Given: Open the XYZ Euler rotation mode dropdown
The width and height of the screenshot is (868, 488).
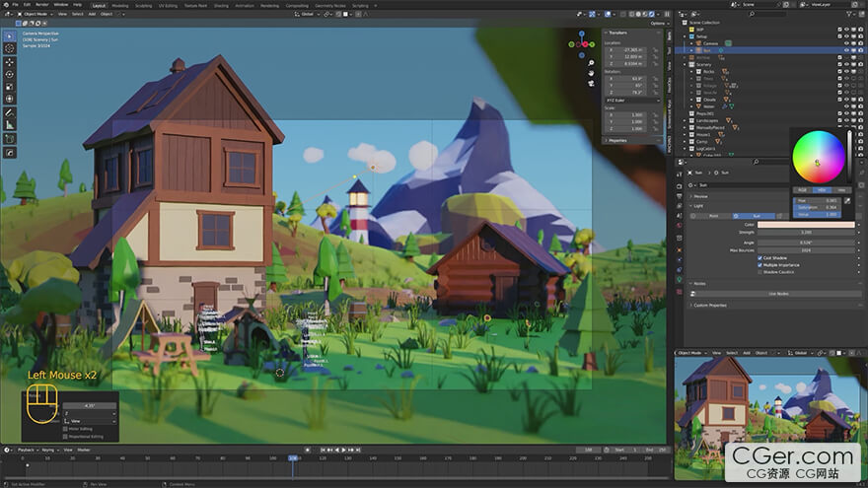Looking at the screenshot, I should pos(631,102).
